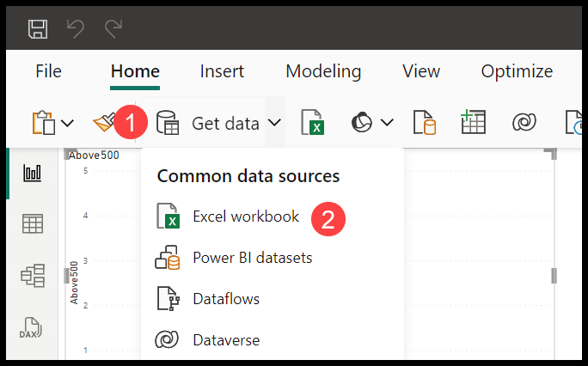
Task: Click the Format painter brush icon
Action: (x=104, y=121)
